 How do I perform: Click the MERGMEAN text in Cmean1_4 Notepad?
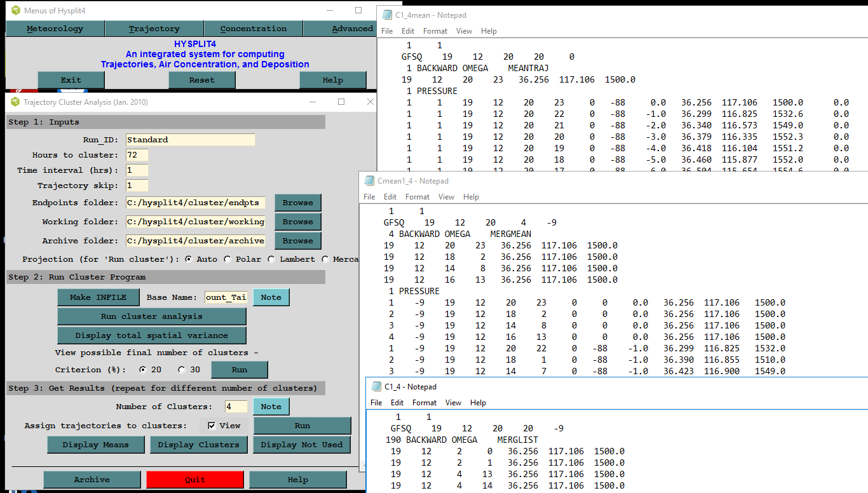coord(511,234)
